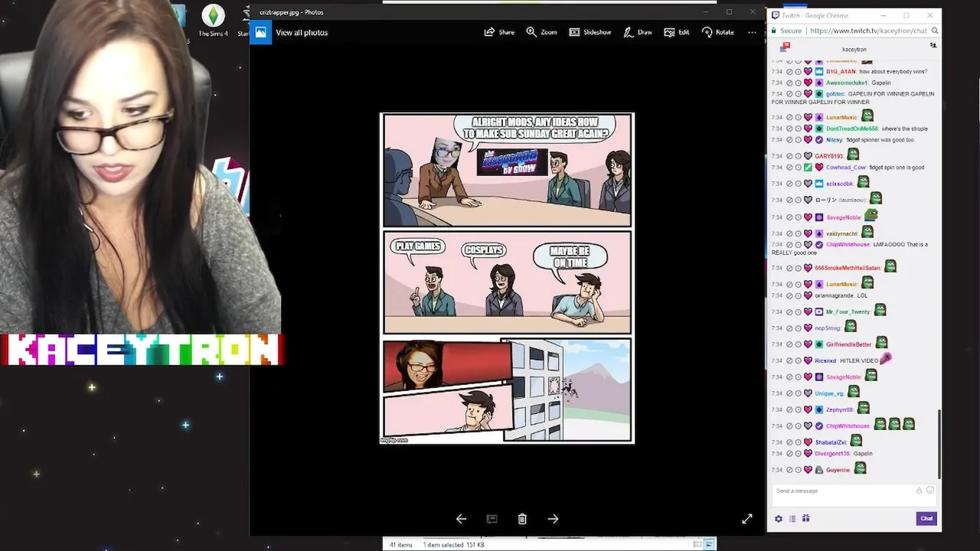Click the ban icon next to Guyenne
Viewport: 980px width, 551px height.
click(789, 470)
